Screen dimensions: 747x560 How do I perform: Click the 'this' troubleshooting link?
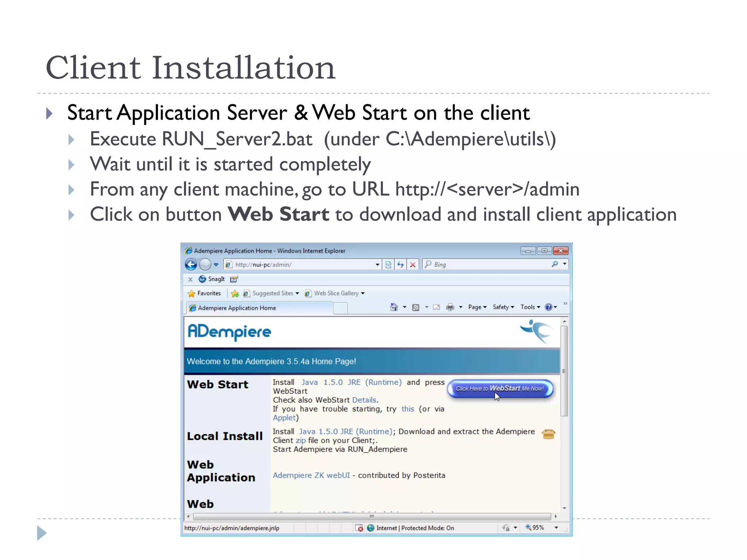tap(408, 409)
